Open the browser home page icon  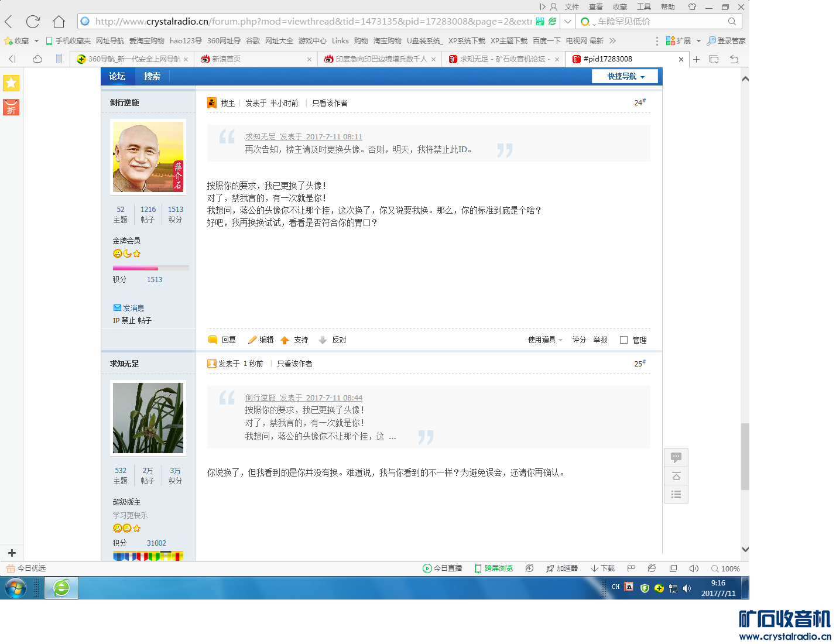(59, 22)
